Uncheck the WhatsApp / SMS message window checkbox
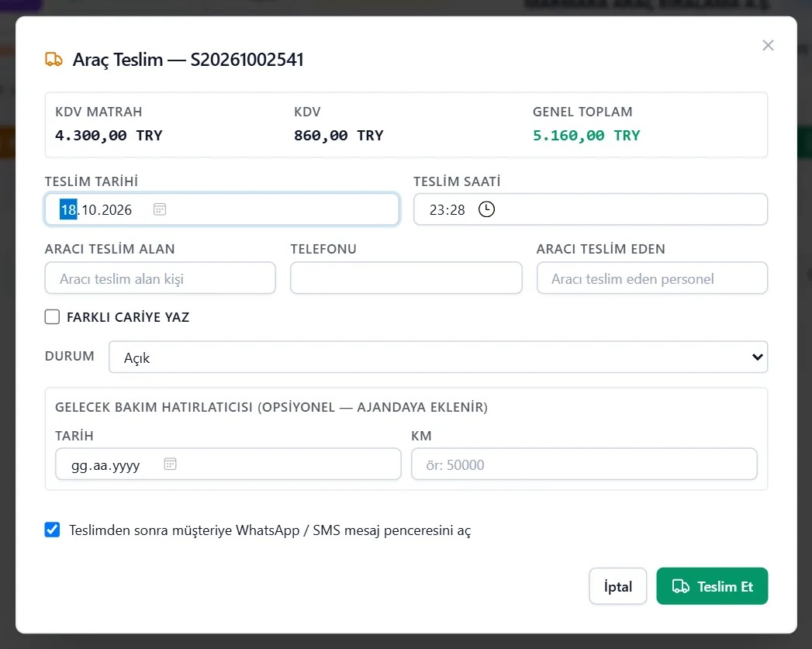This screenshot has height=649, width=812. 52,530
